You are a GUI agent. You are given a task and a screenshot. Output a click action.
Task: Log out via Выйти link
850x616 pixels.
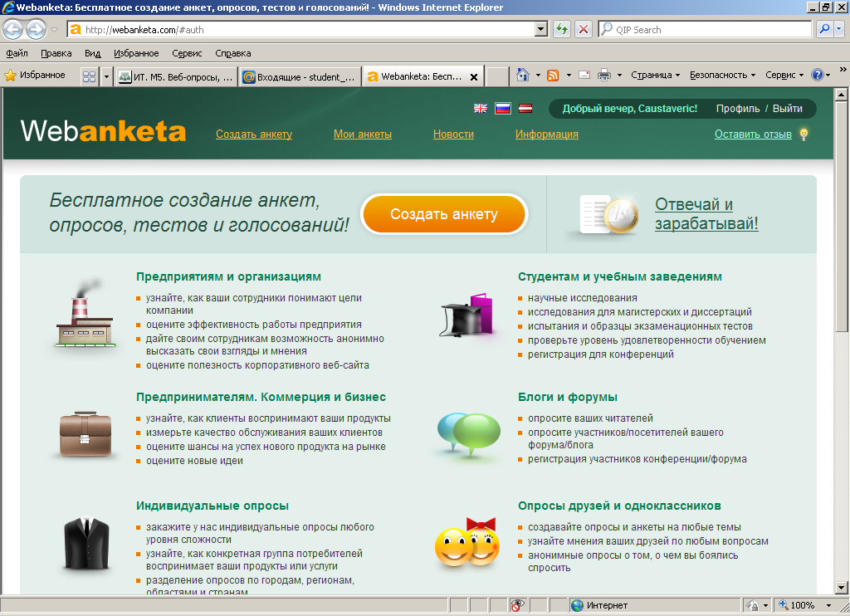(787, 109)
